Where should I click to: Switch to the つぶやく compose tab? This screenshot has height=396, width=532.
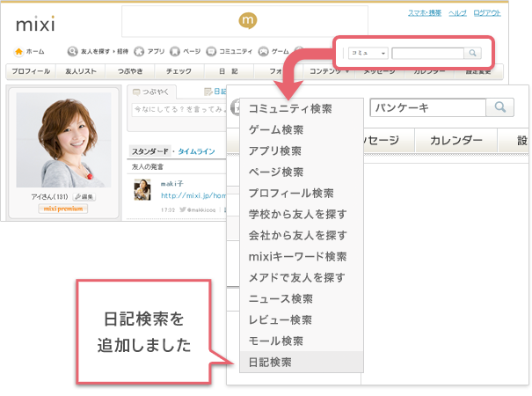point(151,92)
